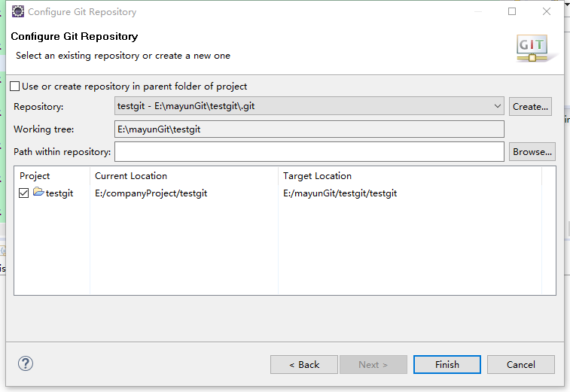Image resolution: width=570 pixels, height=392 pixels.
Task: Click E:/mayunGit/testgit/testgit target location cell
Action: pos(340,193)
